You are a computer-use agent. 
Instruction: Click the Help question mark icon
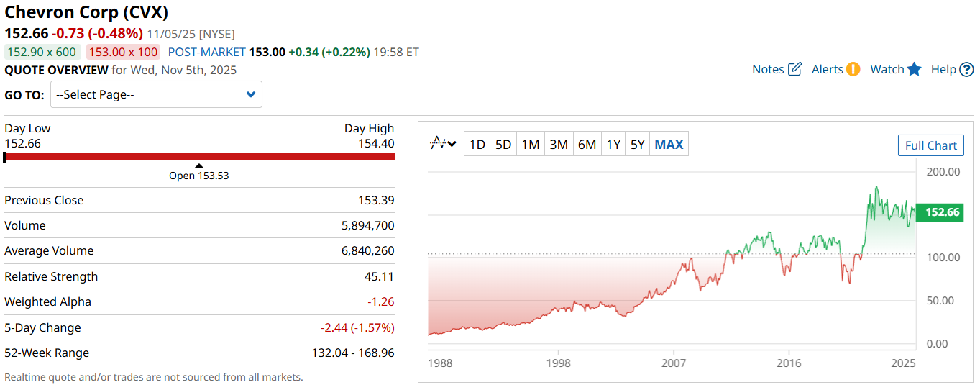[x=966, y=69]
